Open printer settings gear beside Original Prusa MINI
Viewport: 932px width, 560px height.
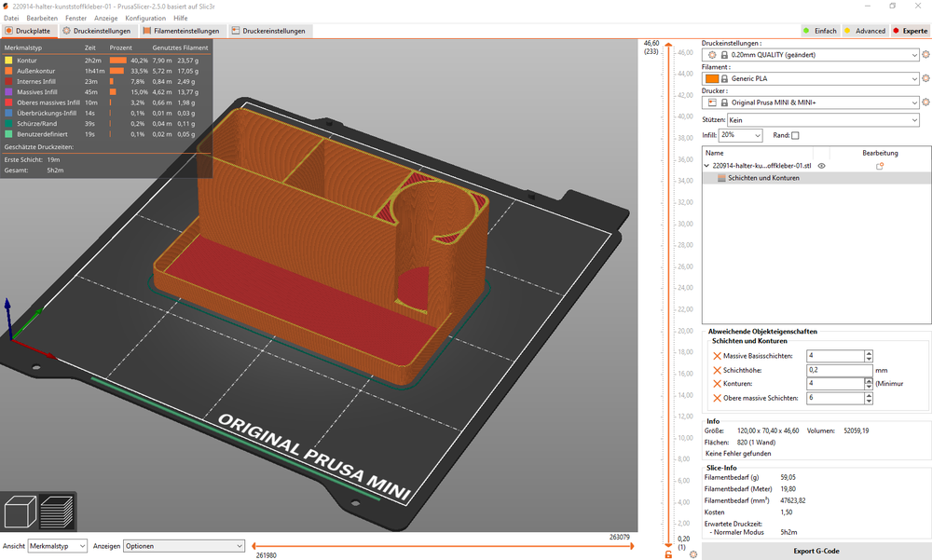925,102
